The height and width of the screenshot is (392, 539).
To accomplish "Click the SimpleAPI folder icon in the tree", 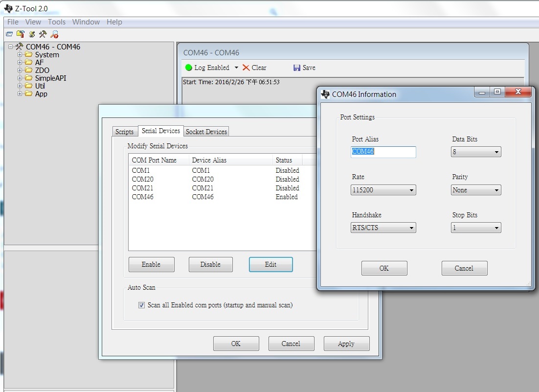I will pos(29,78).
